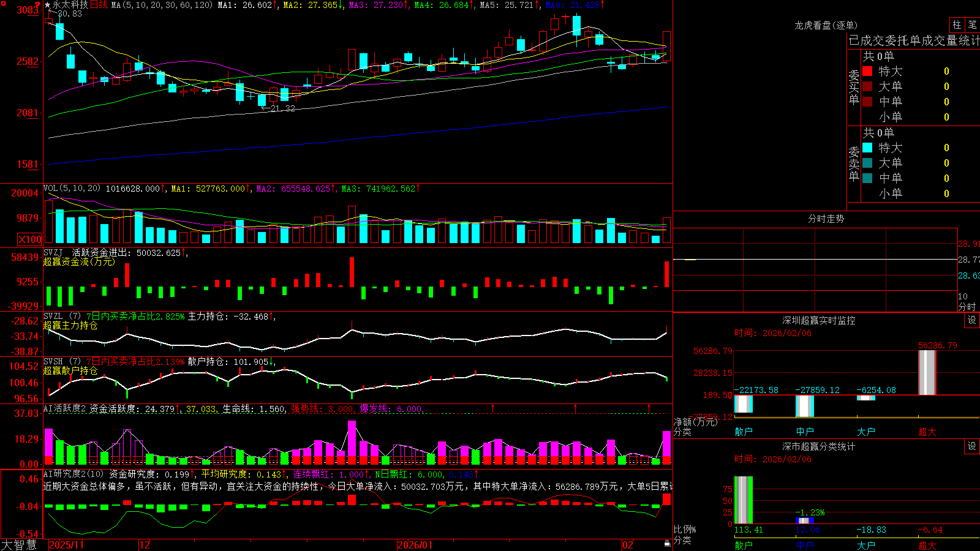
Task: Click the VOL(5,10,20) indicator label
Action: [x=72, y=189]
